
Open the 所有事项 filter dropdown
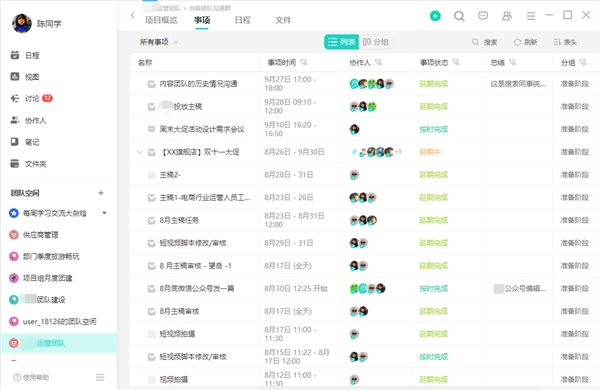[159, 42]
